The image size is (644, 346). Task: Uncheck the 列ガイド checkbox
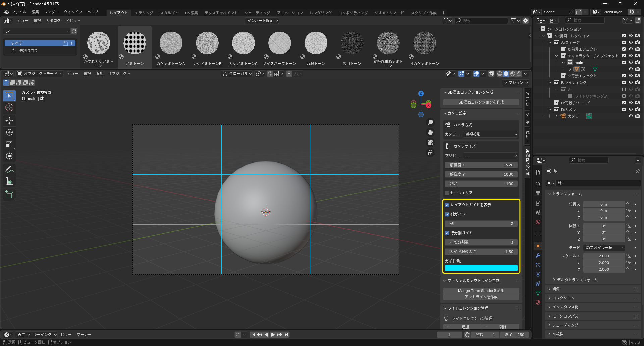[447, 214]
